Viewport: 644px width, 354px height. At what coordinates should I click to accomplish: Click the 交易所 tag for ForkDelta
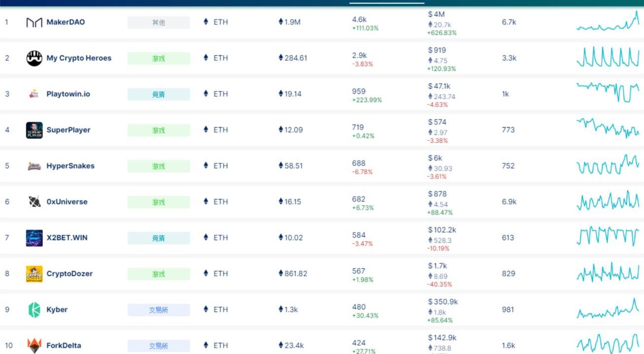[x=159, y=346]
